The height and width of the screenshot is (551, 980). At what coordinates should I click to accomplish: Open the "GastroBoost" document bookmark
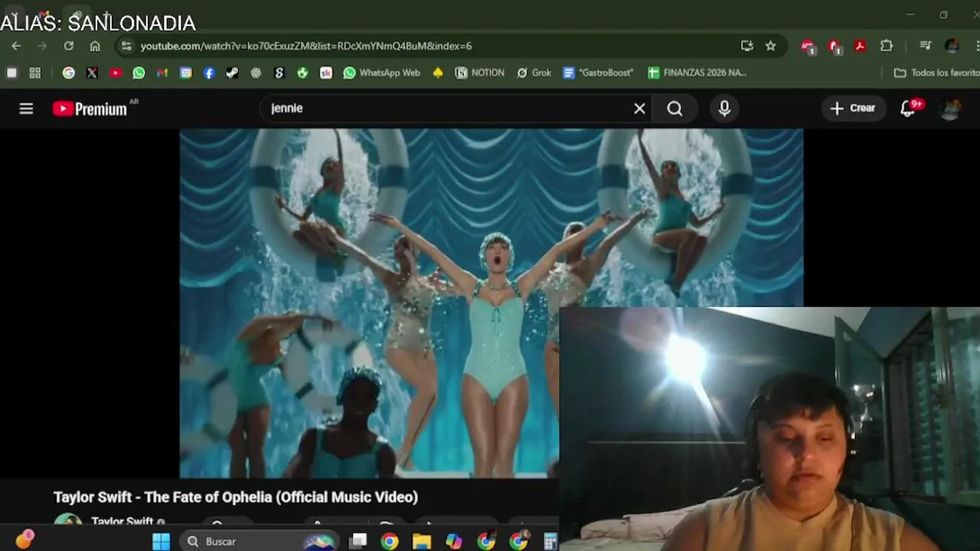click(x=598, y=73)
